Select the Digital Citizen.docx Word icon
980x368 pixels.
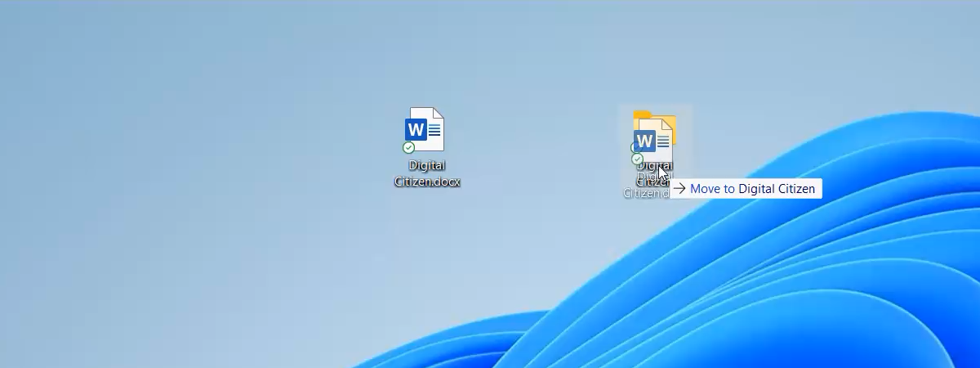[x=425, y=129]
